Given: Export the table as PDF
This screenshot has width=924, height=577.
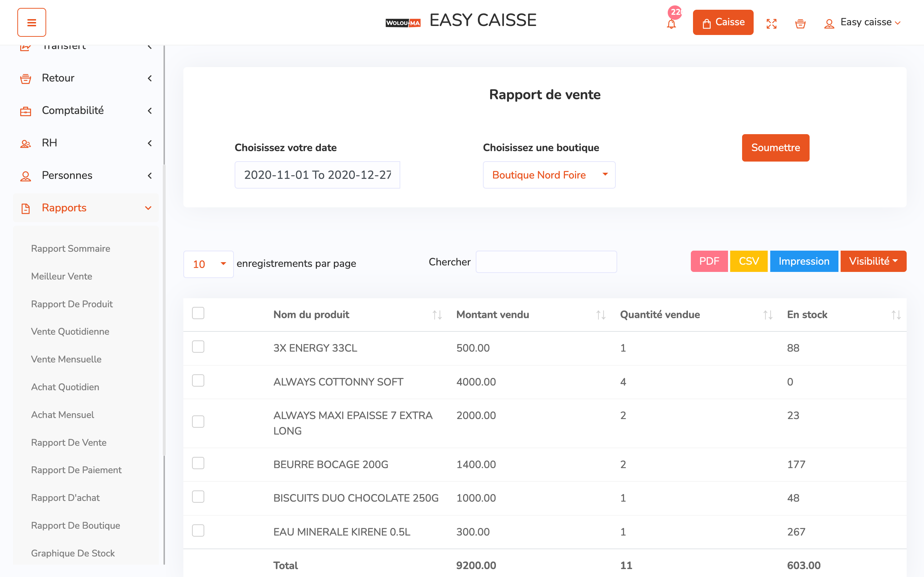Looking at the screenshot, I should click(x=709, y=261).
